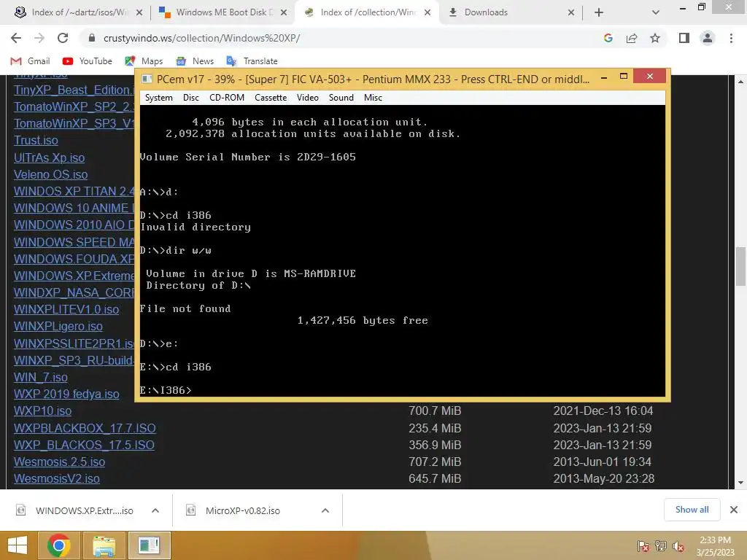This screenshot has width=747, height=560.
Task: Open the WINXPLigero.iso link
Action: tap(58, 326)
